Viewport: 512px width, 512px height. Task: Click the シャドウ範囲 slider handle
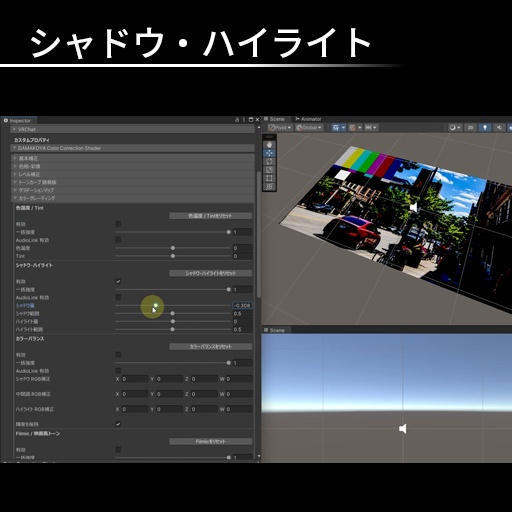(x=173, y=313)
